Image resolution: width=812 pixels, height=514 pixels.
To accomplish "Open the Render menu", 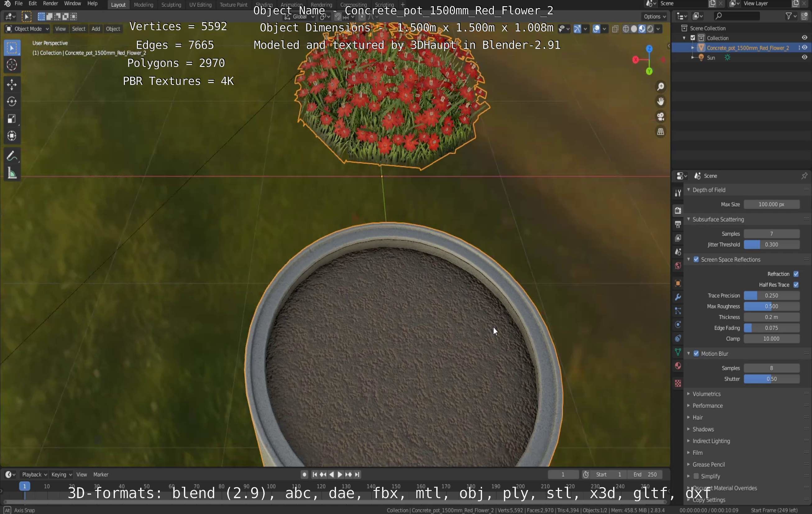I will pos(51,4).
